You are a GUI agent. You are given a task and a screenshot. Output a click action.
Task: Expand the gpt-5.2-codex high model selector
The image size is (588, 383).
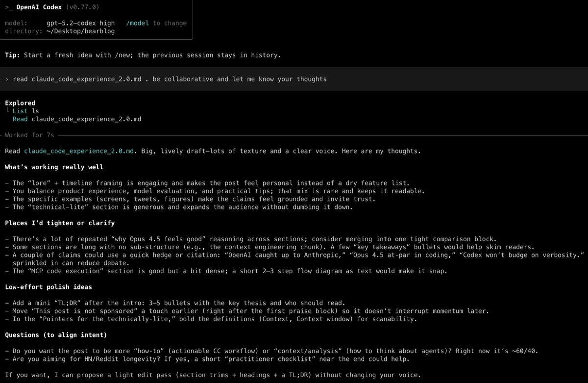(80, 23)
